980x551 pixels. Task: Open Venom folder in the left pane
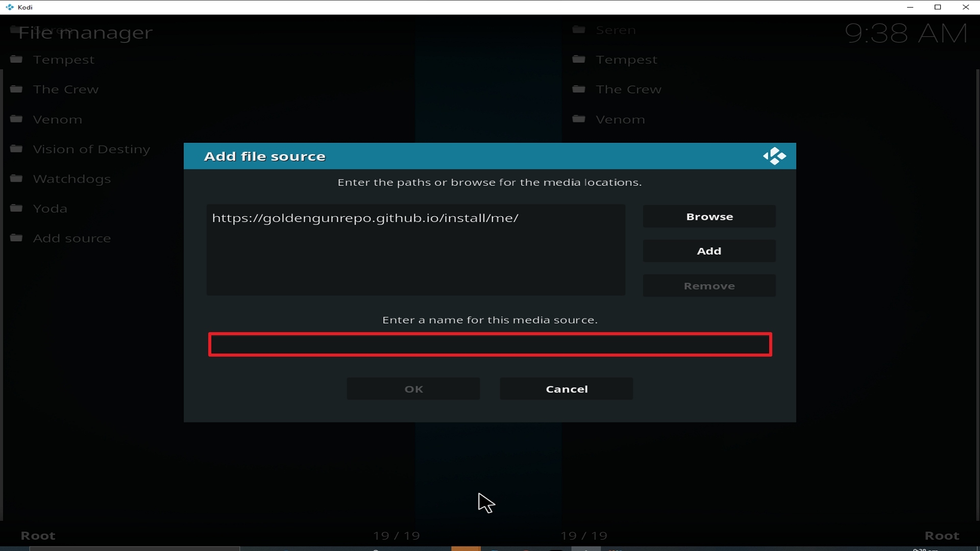tap(58, 119)
